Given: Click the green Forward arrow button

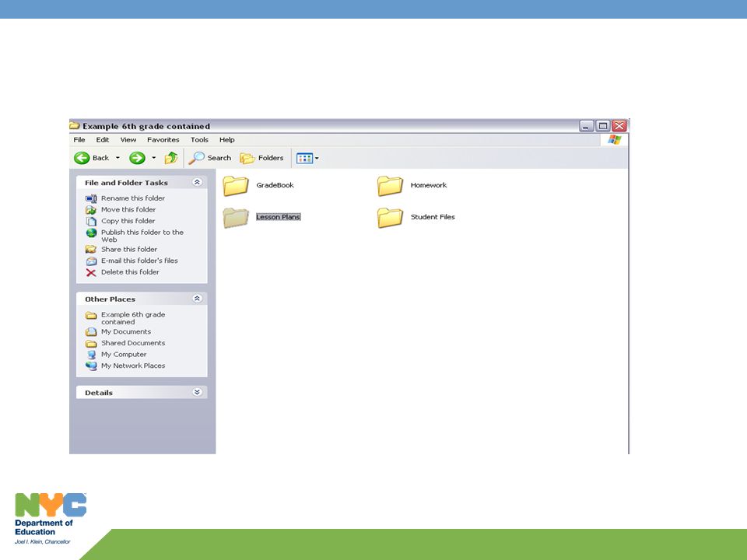Looking at the screenshot, I should click(137, 158).
